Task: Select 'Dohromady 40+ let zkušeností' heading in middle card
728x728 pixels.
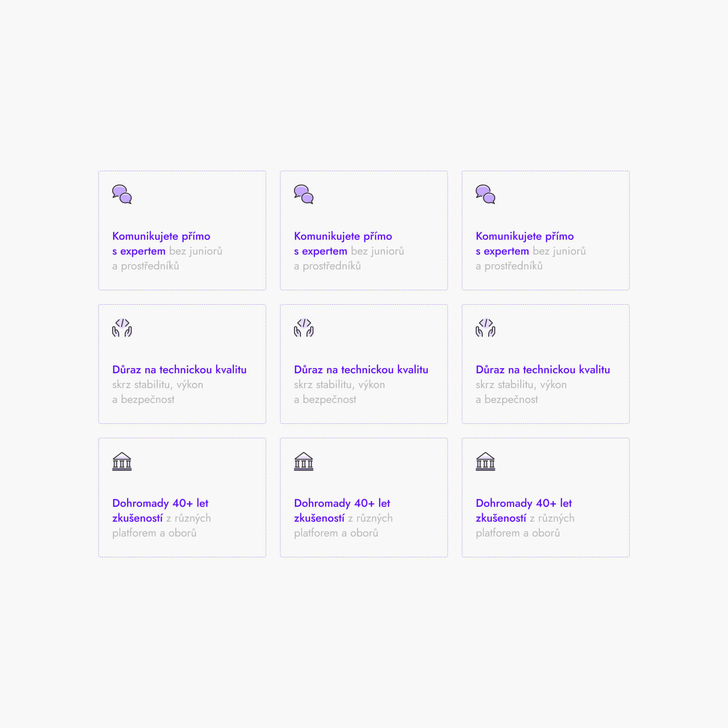Action: coord(342,511)
